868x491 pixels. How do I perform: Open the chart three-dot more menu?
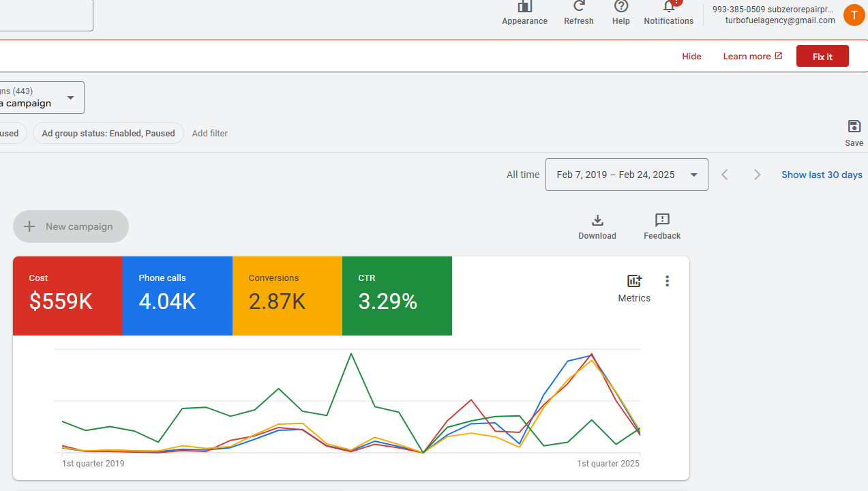[x=667, y=281]
